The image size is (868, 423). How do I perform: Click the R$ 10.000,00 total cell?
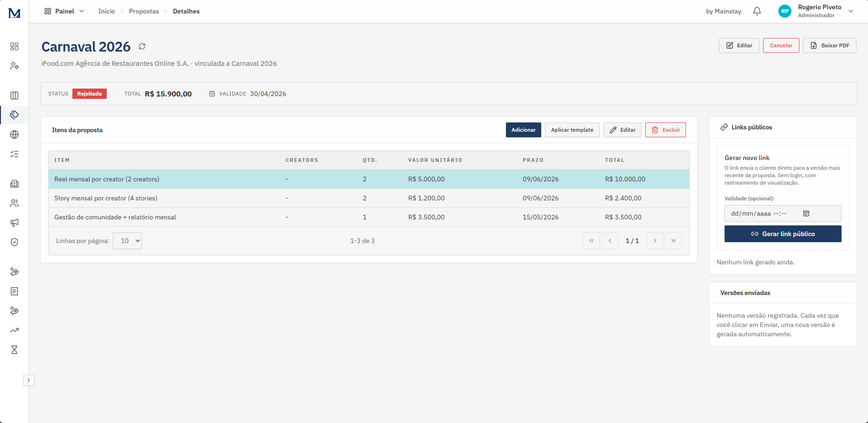625,179
